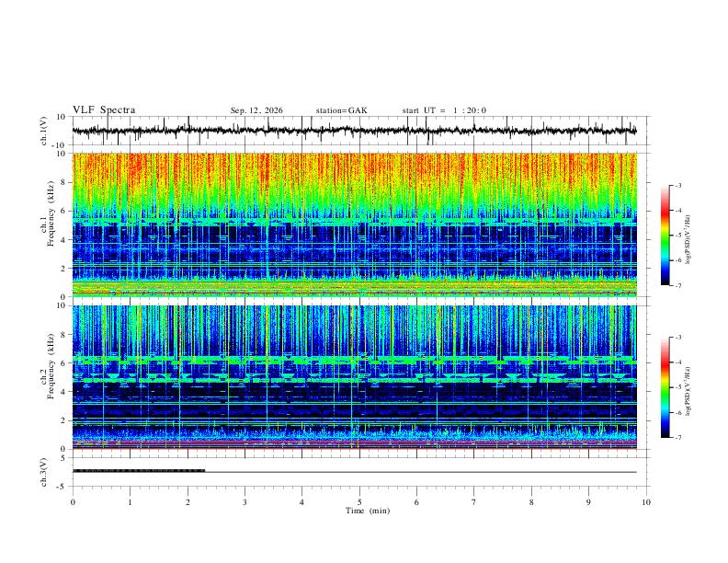This screenshot has width=728, height=563.
Task: Click the 10 minute tick label
Action: tap(646, 502)
